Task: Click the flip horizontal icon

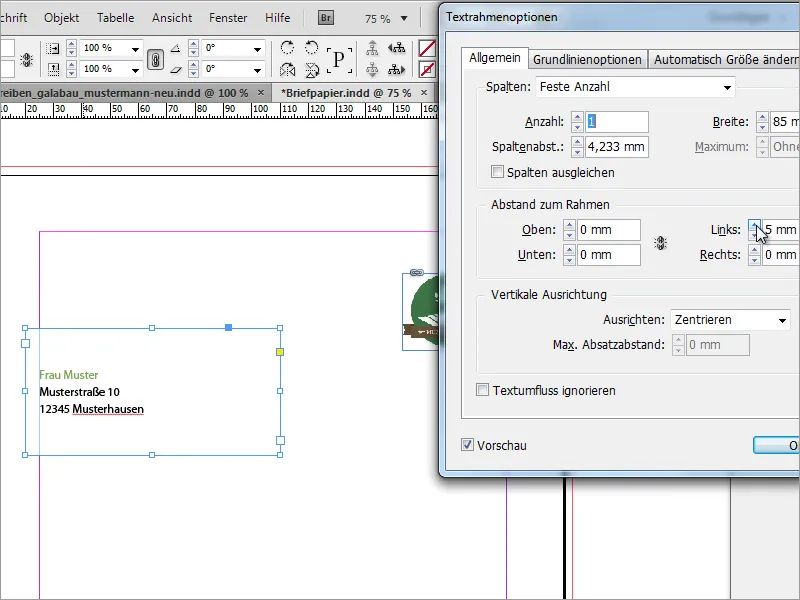Action: [288, 70]
